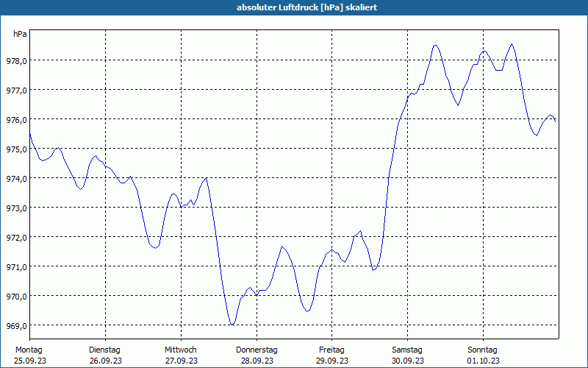
Task: Select the Sonntag 01.10.23 date label
Action: point(483,355)
